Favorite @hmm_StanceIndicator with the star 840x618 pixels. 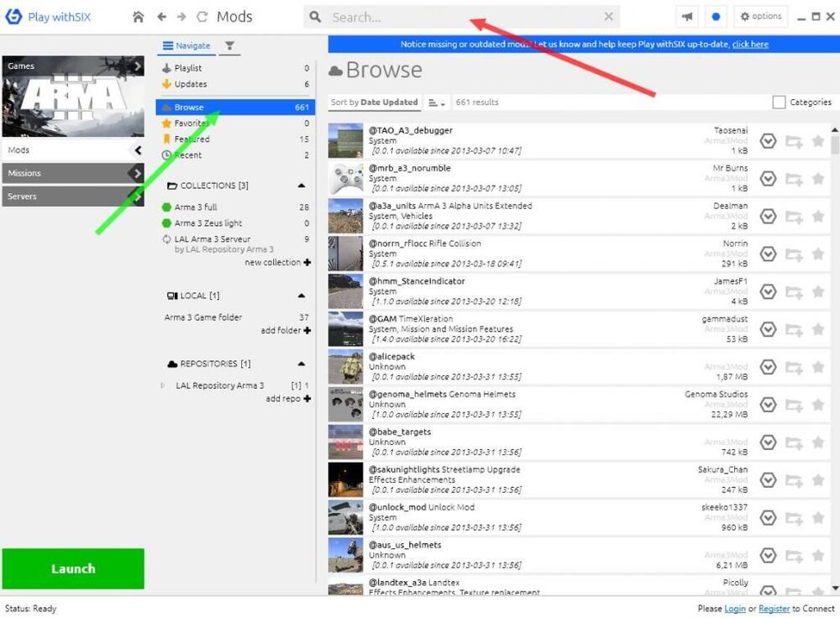click(818, 291)
